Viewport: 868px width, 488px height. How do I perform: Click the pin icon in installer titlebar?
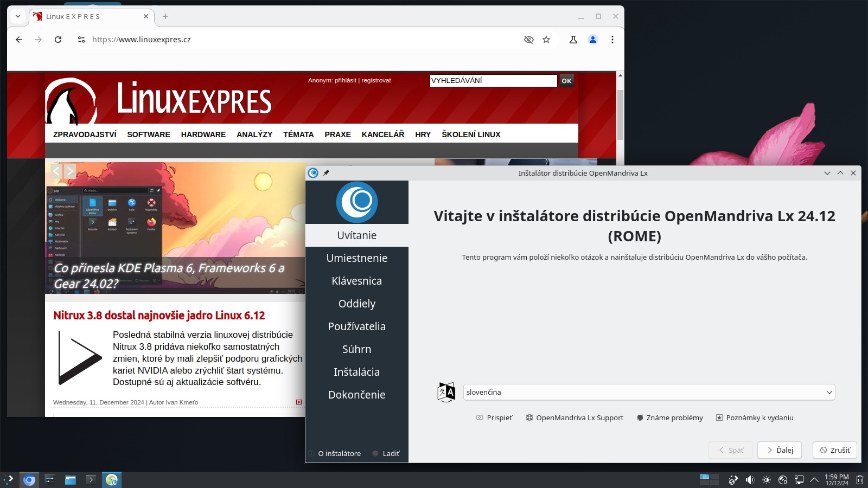326,173
